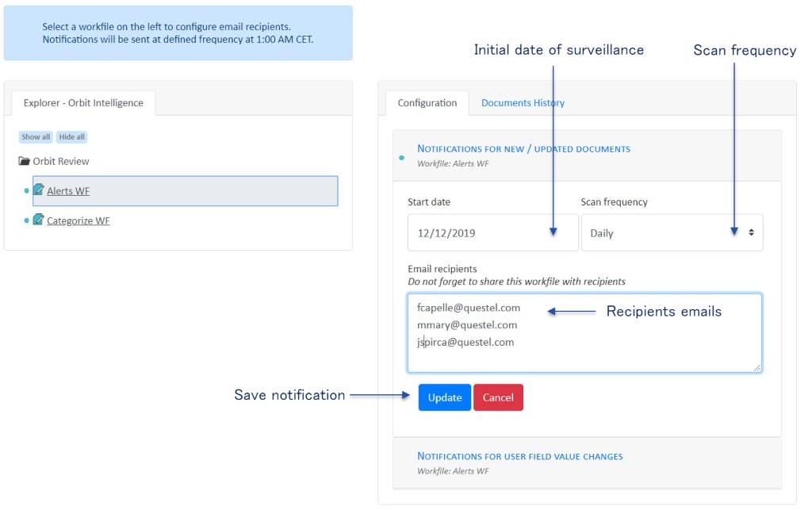The image size is (812, 510).
Task: Collapse Notifications for new / updated documents section
Action: [523, 149]
